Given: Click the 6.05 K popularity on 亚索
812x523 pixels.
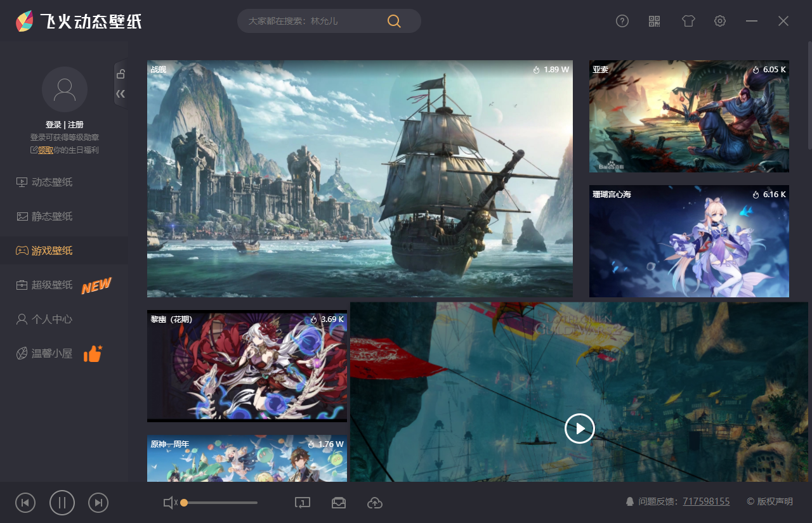Looking at the screenshot, I should [x=769, y=70].
